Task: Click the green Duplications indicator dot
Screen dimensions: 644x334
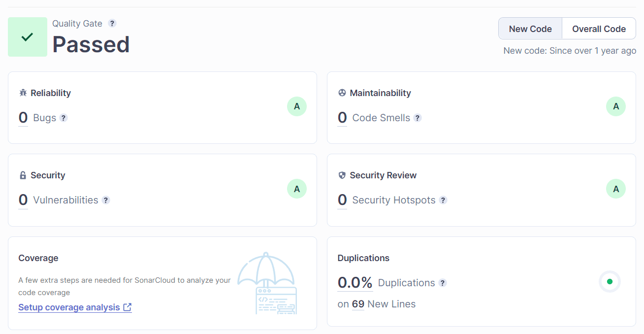Action: (x=610, y=281)
